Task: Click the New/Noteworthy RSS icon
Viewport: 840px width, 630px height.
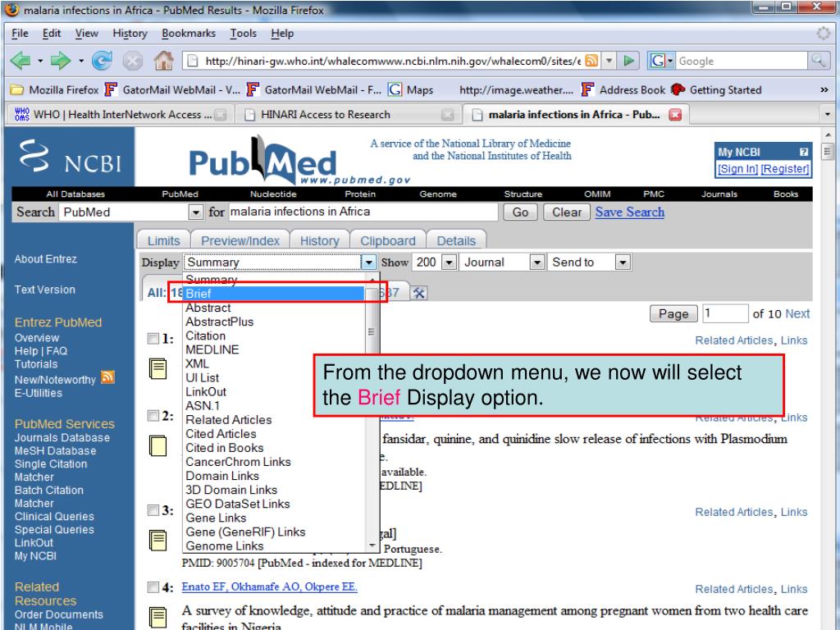Action: click(x=107, y=377)
